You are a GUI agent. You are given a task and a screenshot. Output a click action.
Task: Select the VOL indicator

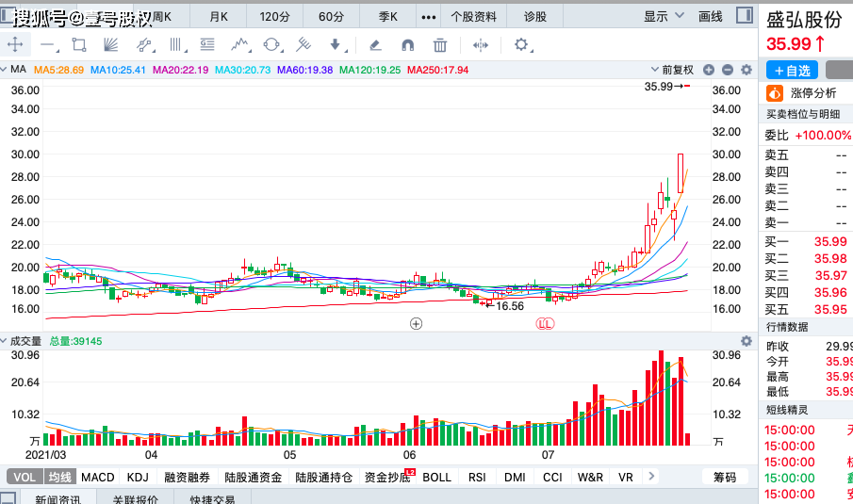[x=25, y=477]
